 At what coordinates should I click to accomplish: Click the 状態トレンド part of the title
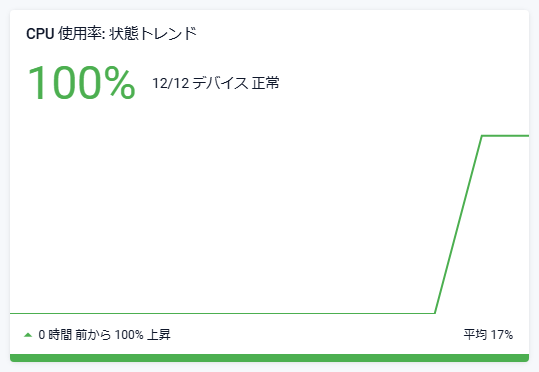pyautogui.click(x=153, y=34)
